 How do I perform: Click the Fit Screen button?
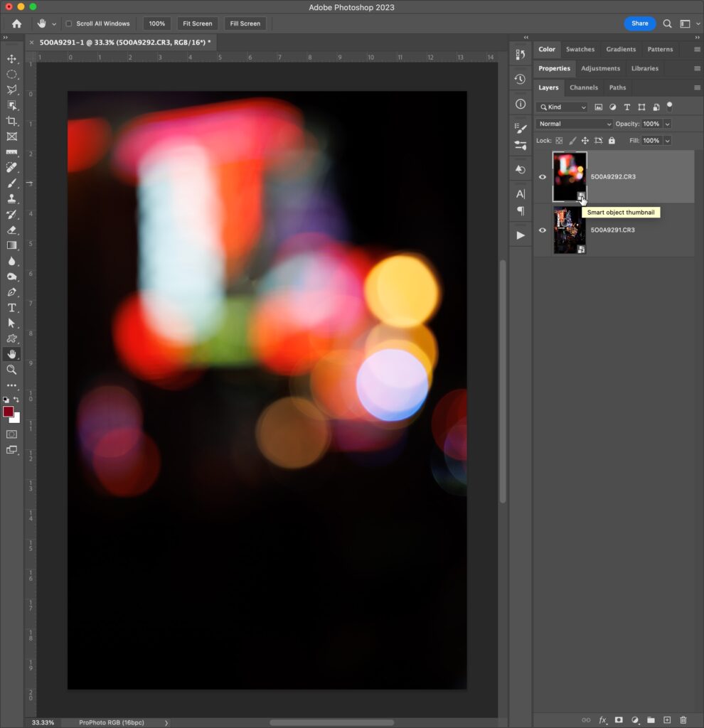pyautogui.click(x=198, y=23)
